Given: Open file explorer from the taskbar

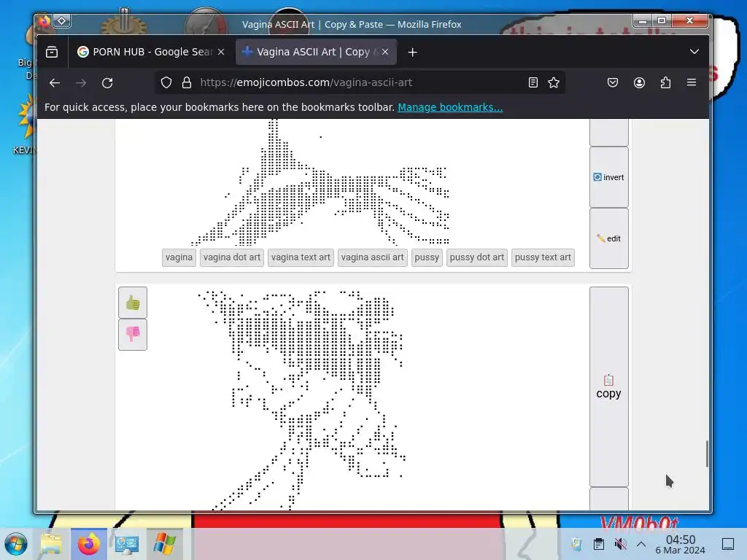Looking at the screenshot, I should [x=51, y=544].
